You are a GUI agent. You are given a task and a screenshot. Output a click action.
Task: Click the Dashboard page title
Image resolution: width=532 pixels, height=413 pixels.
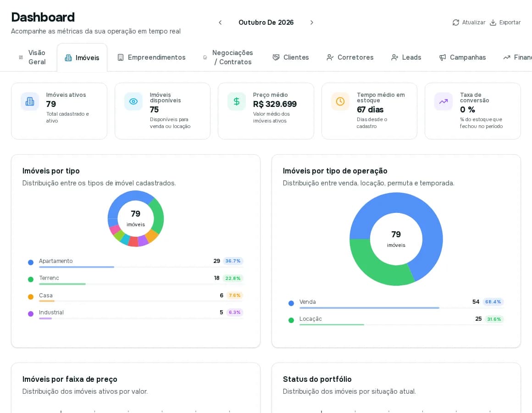(x=43, y=17)
